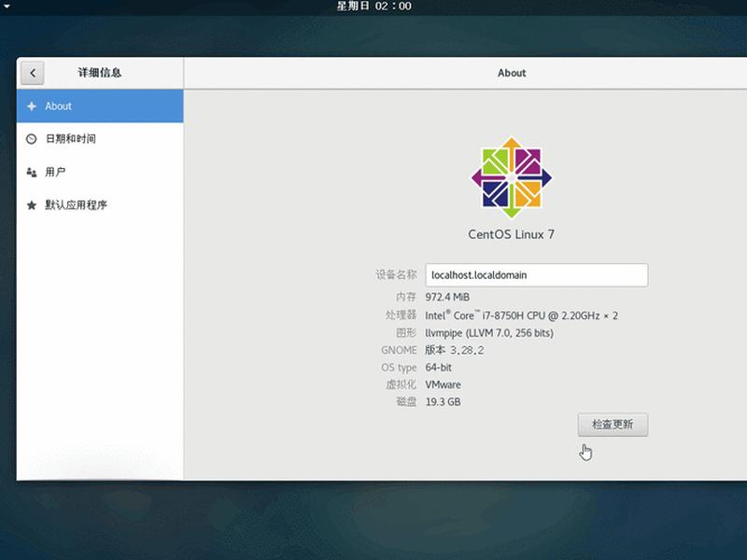Click the CentOS logo image
747x560 pixels.
coord(511,177)
